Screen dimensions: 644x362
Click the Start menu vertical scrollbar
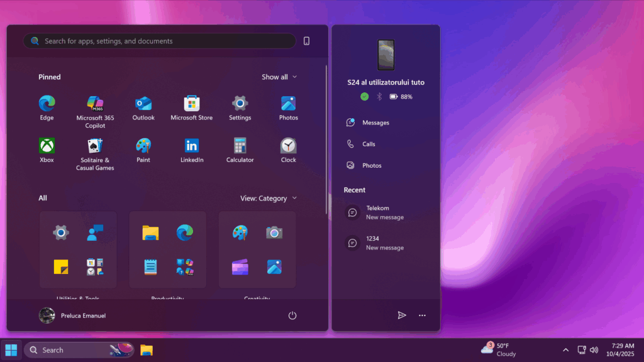[x=326, y=138]
